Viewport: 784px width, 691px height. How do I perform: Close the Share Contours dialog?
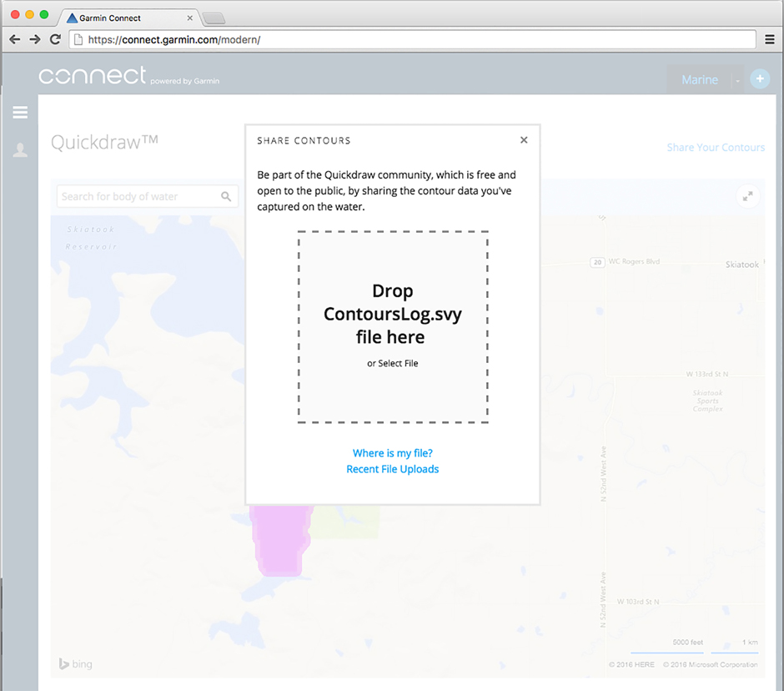[x=524, y=140]
